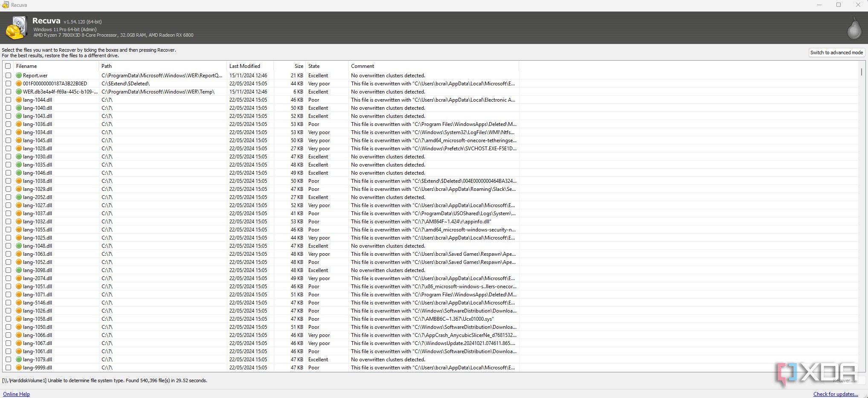Image resolution: width=868 pixels, height=398 pixels.
Task: Maximize the Recuva window
Action: [x=838, y=5]
